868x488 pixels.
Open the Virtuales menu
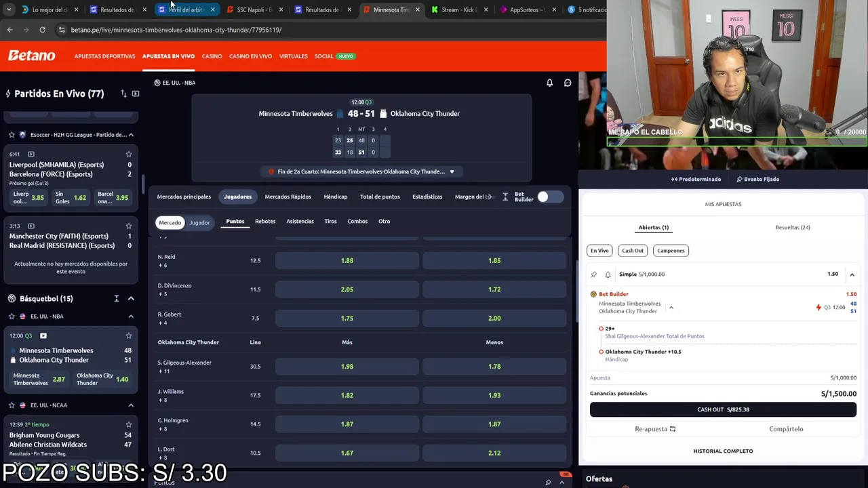[293, 56]
